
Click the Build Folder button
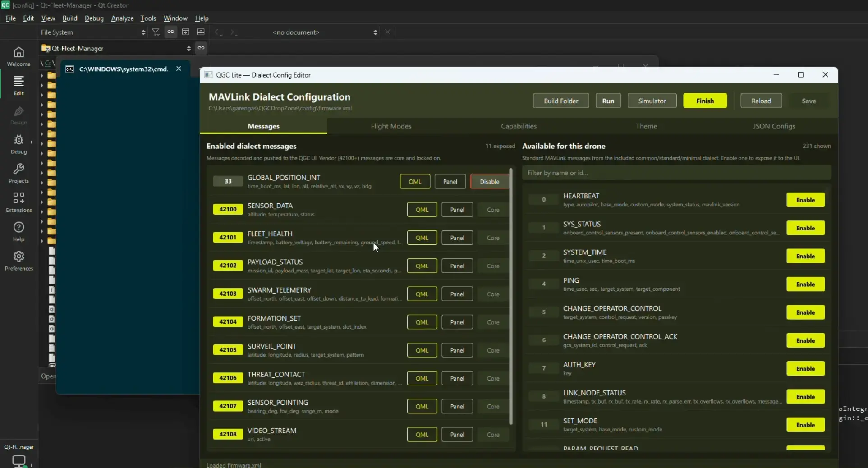(x=561, y=101)
